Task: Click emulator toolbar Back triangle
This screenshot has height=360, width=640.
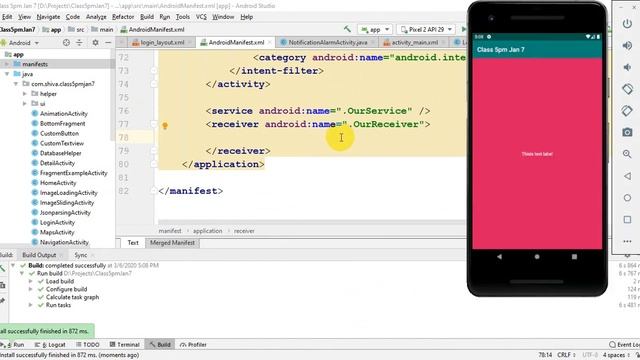Action: pyautogui.click(x=627, y=176)
